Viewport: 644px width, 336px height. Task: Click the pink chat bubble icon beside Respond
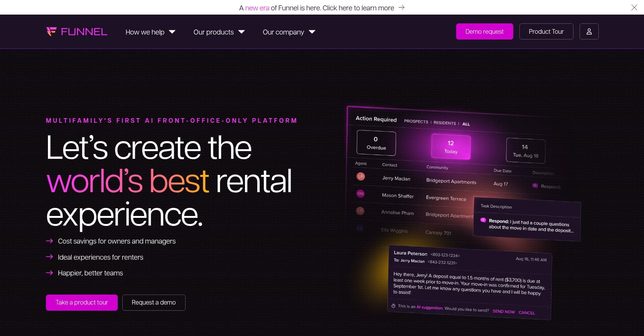[x=483, y=220]
